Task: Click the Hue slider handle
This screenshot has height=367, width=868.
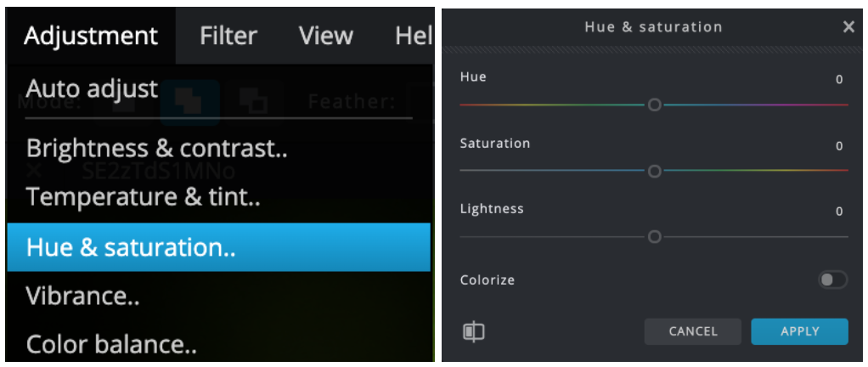Action: pyautogui.click(x=654, y=104)
